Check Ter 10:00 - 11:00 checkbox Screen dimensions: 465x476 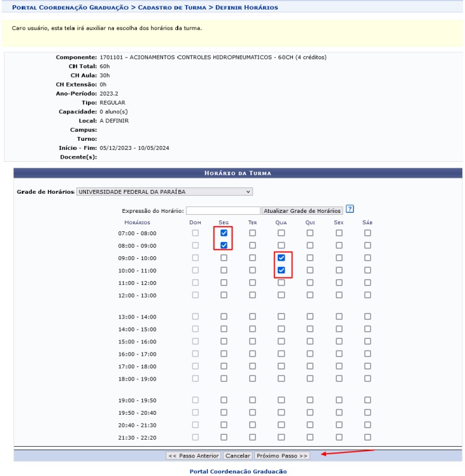click(x=252, y=270)
